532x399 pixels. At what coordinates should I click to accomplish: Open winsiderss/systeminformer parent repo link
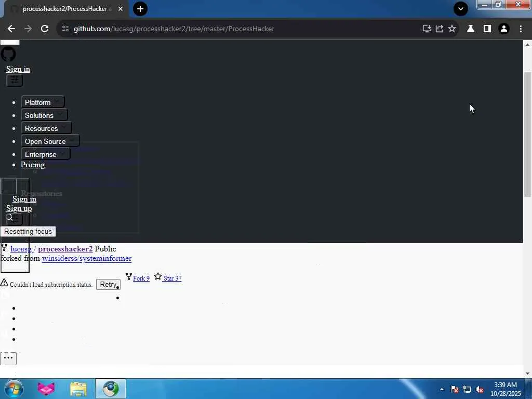[87, 258]
